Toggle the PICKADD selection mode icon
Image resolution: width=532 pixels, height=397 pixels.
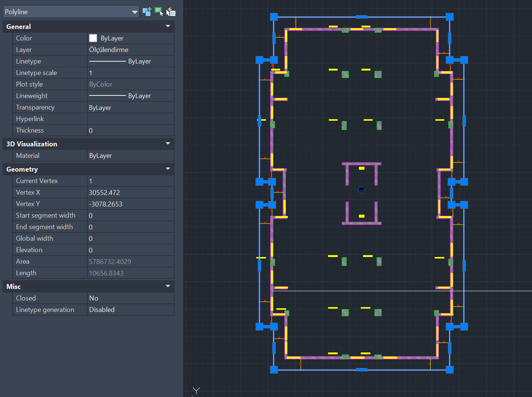click(x=147, y=12)
